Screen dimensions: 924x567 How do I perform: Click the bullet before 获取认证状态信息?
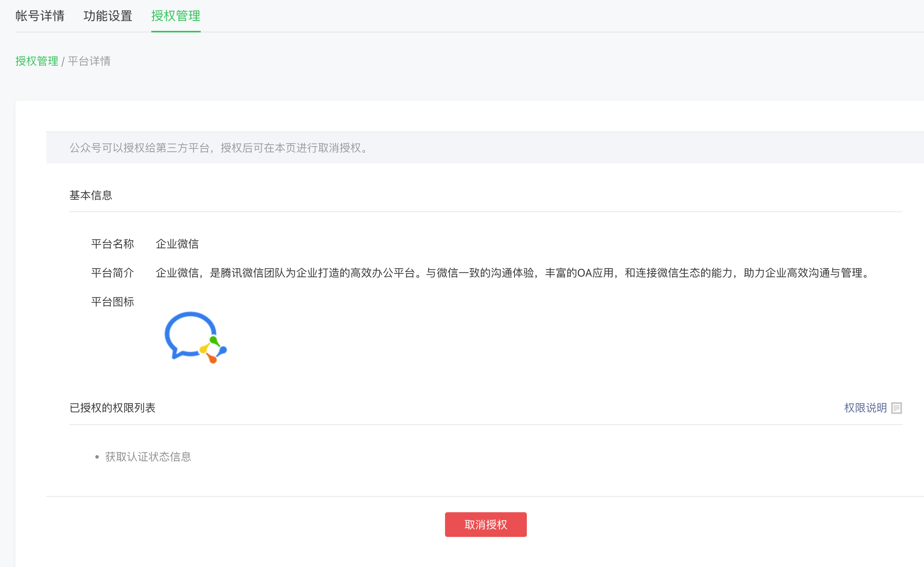click(97, 457)
